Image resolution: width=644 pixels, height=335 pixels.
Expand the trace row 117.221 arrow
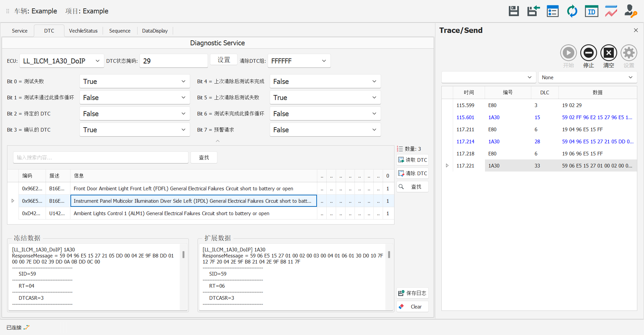click(447, 165)
